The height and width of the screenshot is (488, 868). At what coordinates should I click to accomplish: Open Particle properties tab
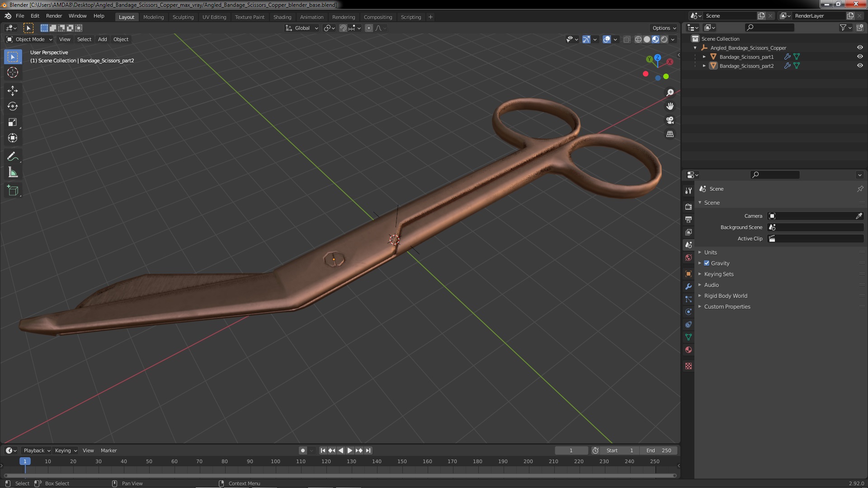tap(689, 299)
